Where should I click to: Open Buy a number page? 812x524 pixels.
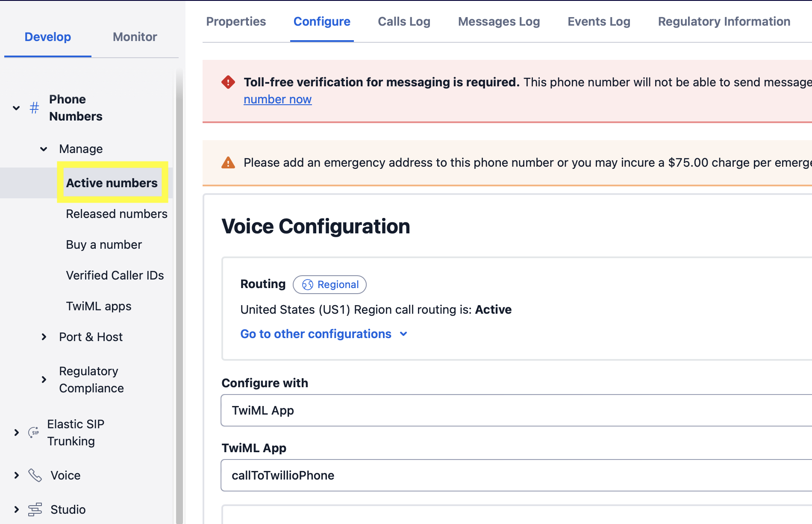(x=103, y=244)
